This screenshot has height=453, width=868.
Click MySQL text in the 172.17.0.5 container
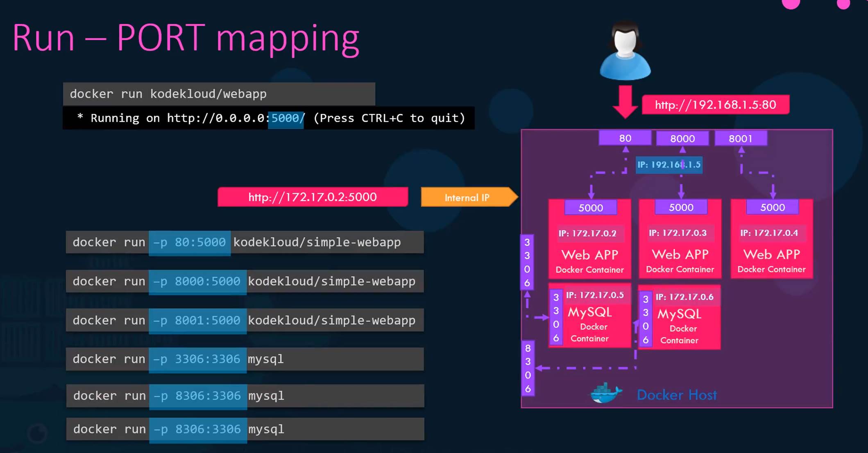[x=590, y=313]
